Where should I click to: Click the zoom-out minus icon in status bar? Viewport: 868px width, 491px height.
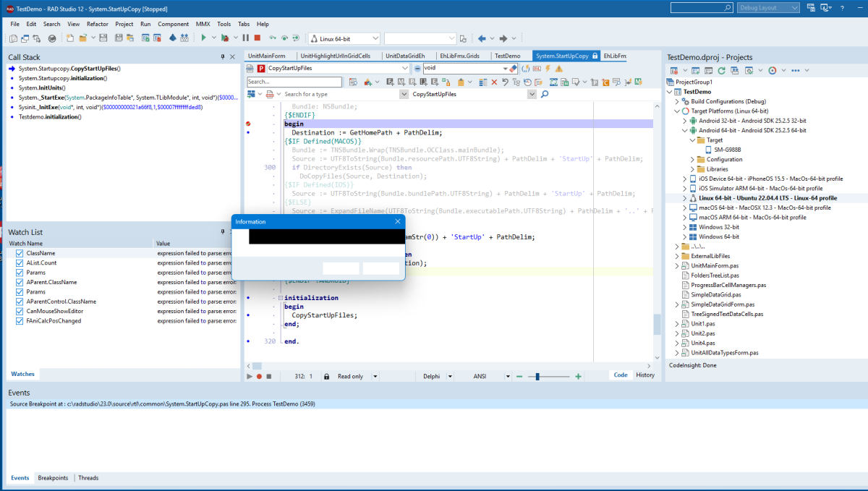(519, 376)
